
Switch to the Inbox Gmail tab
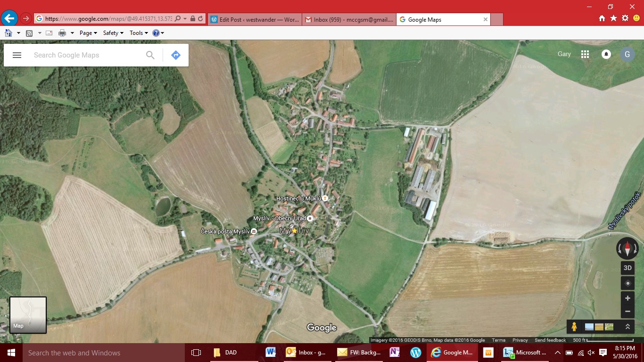pos(349,20)
